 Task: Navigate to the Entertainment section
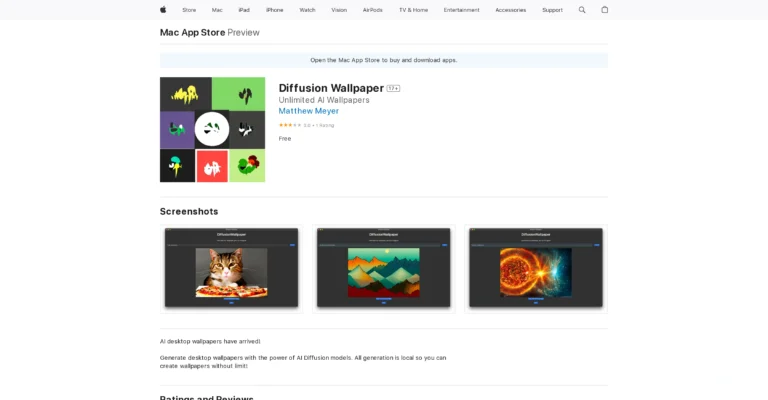tap(461, 10)
